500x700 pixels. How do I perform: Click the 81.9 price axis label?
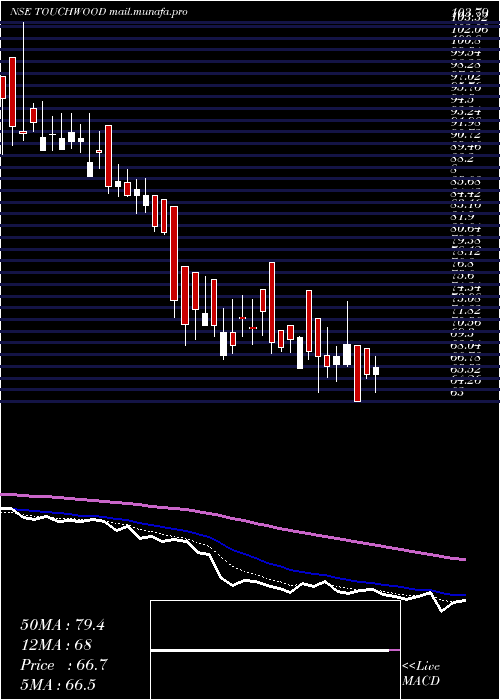(x=462, y=217)
